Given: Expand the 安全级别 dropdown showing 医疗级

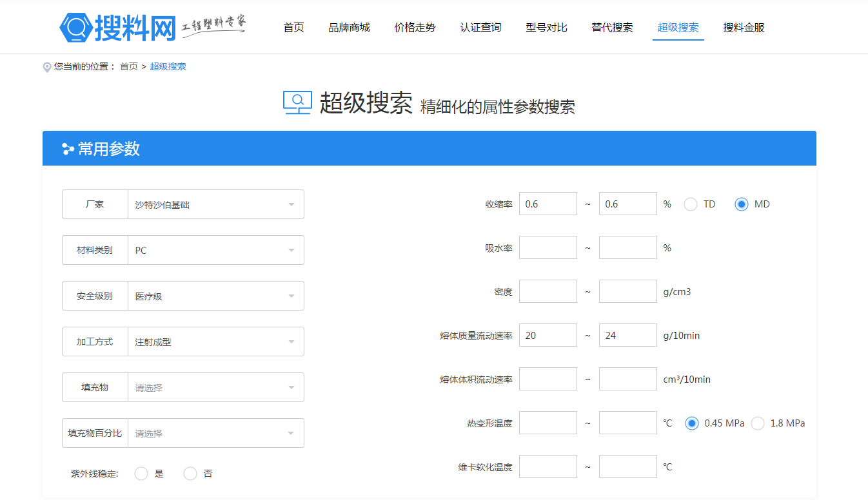Looking at the screenshot, I should (215, 296).
